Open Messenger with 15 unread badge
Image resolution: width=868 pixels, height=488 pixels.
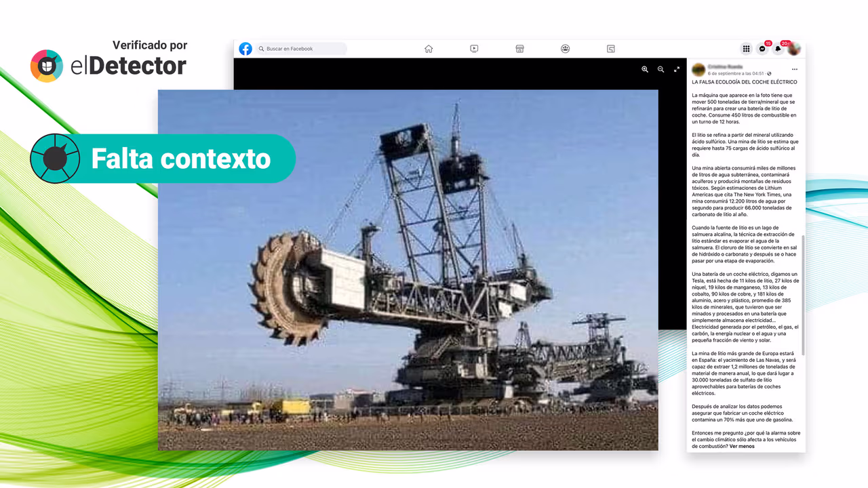pos(763,49)
